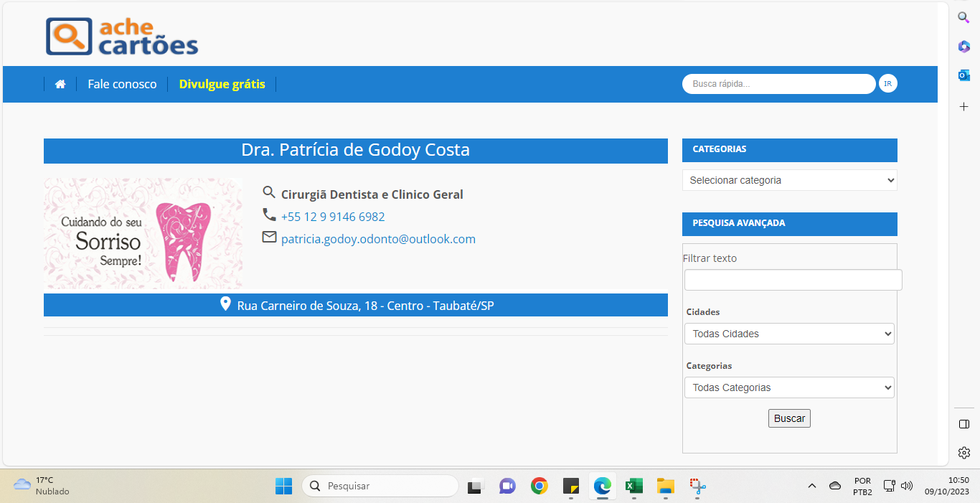Click the IR quick search button
The image size is (980, 503).
(x=887, y=84)
